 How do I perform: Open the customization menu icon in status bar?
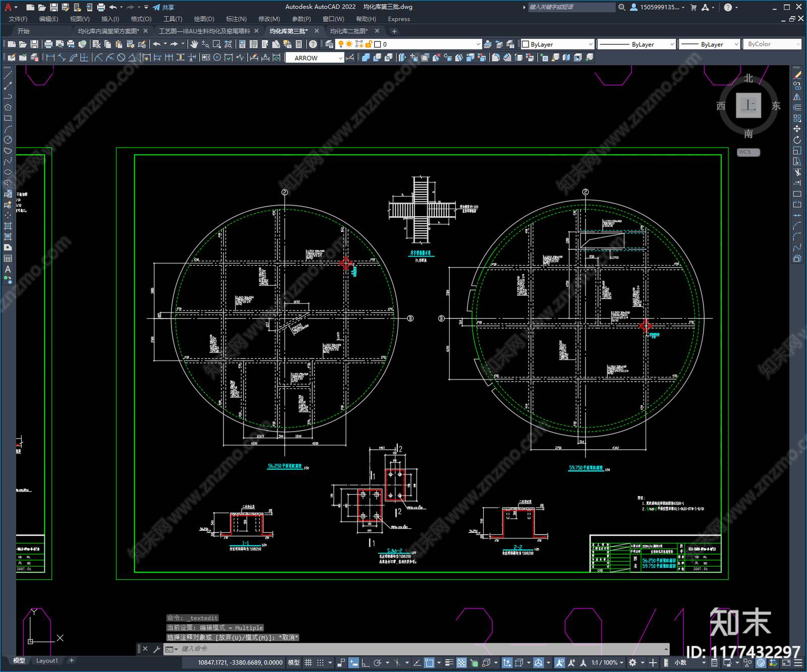(x=798, y=662)
